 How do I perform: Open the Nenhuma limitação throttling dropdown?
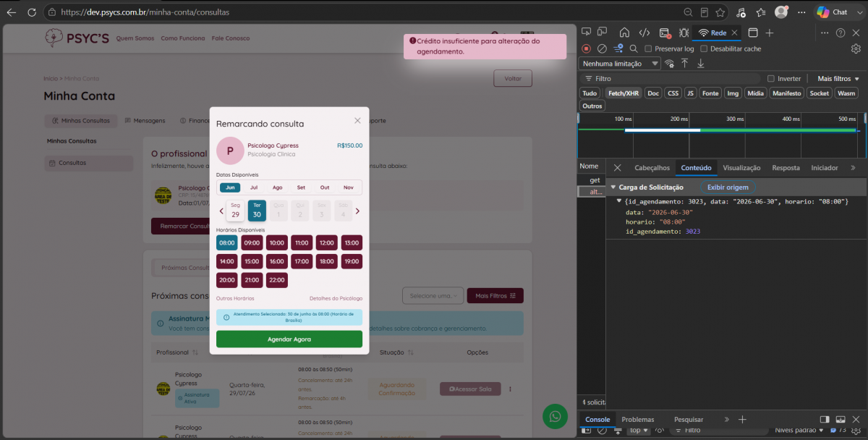(x=620, y=64)
